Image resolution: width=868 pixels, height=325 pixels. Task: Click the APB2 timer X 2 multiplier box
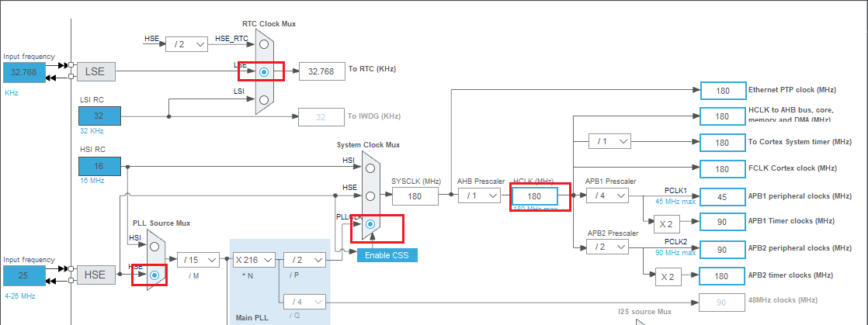668,277
